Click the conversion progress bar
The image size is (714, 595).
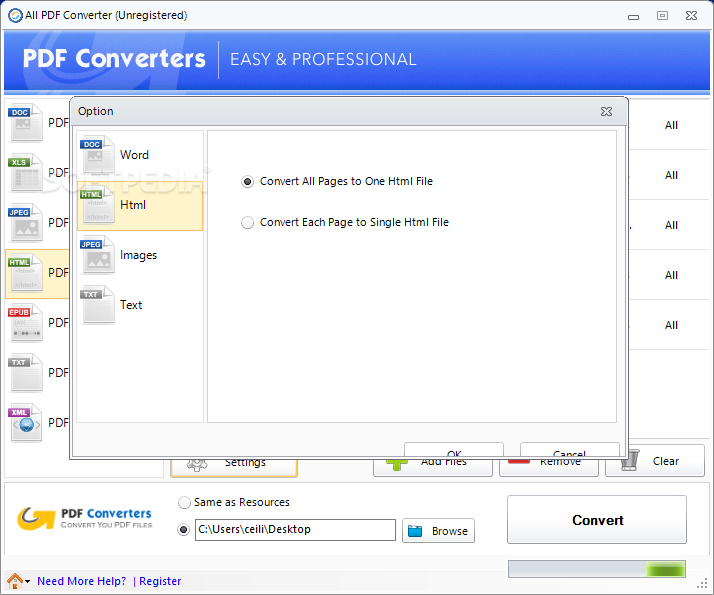click(x=597, y=569)
